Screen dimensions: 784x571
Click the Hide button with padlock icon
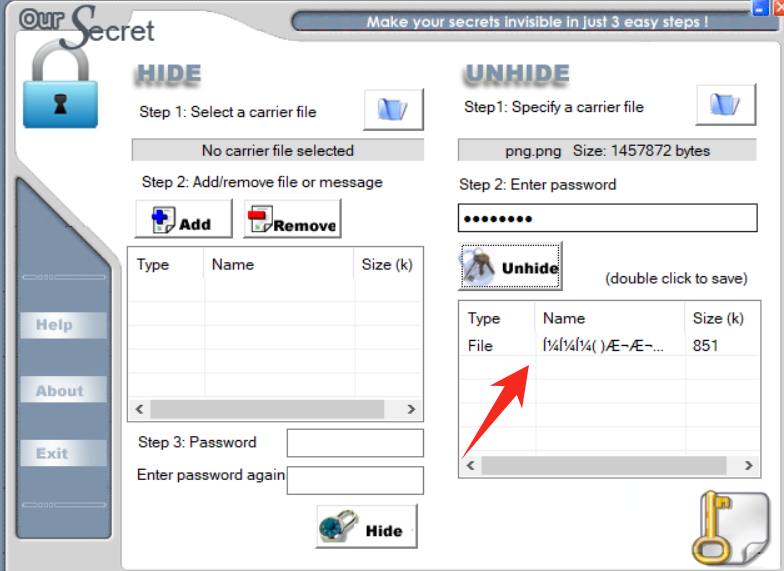(366, 526)
